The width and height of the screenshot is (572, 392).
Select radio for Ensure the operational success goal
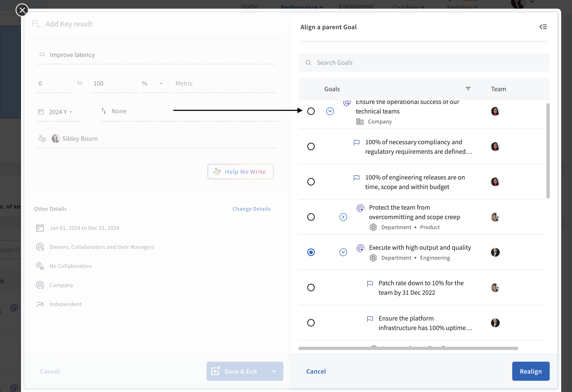[311, 111]
